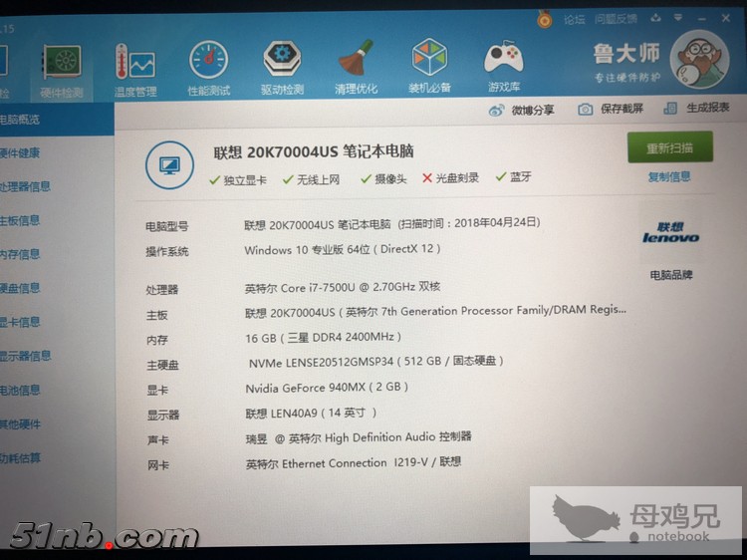Click the 无线上网 checkmark item
This screenshot has width=747, height=560.
coord(311,179)
